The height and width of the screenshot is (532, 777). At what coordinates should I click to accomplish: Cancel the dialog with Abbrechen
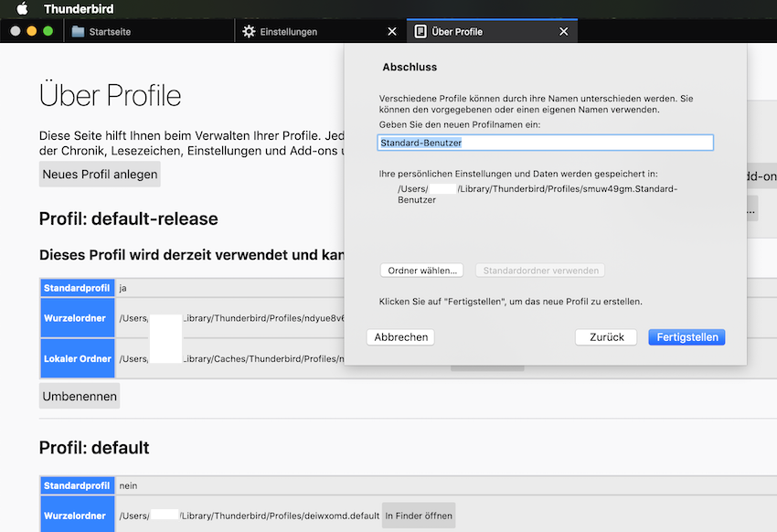click(400, 337)
